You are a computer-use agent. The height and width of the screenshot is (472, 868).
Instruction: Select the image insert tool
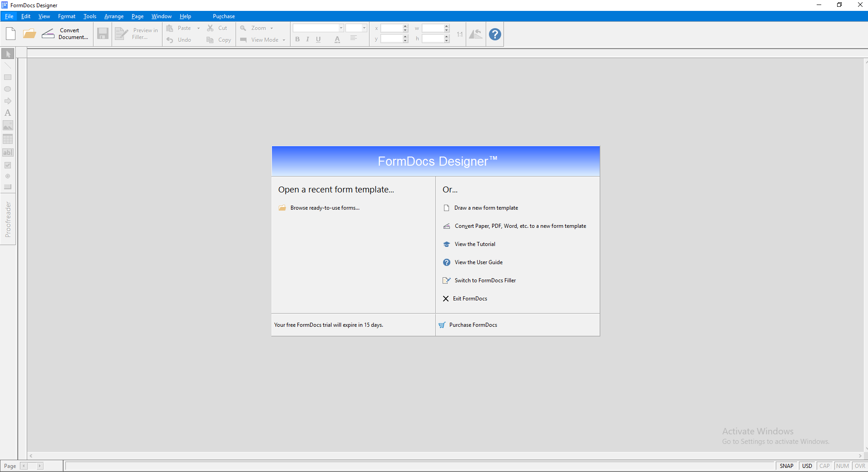pos(8,126)
